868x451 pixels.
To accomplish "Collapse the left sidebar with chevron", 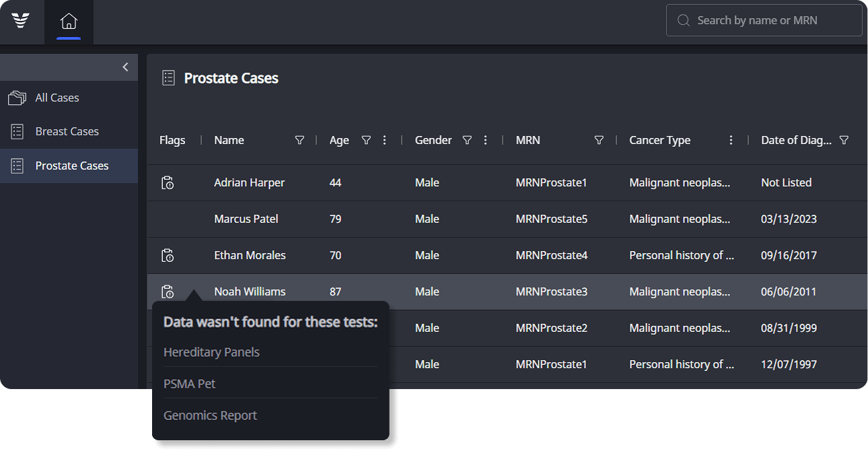I will pos(125,67).
